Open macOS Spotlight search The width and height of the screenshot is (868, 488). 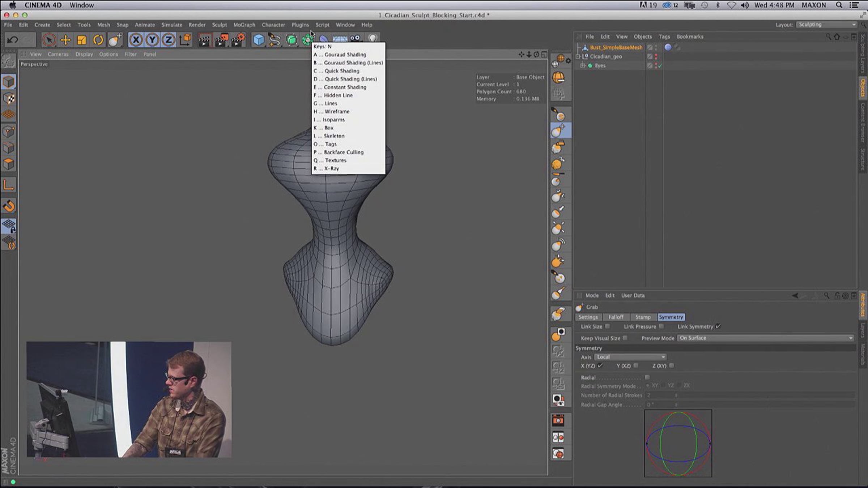click(839, 5)
